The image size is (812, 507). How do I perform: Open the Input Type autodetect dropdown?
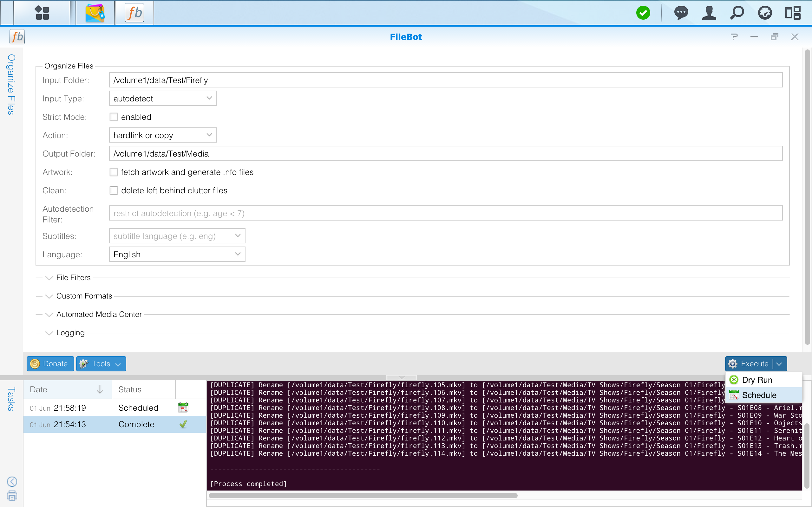pyautogui.click(x=163, y=99)
